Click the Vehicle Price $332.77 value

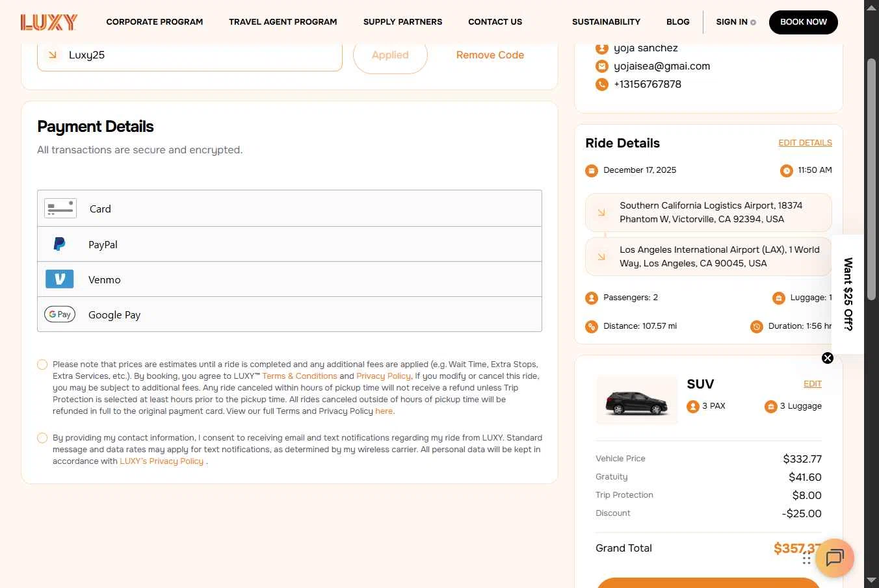pyautogui.click(x=802, y=459)
